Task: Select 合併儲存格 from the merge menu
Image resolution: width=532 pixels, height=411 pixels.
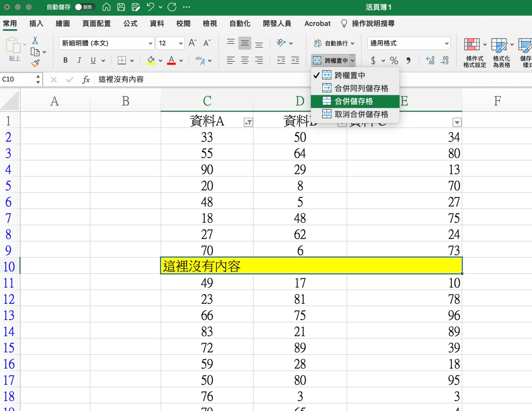Action: tap(354, 101)
